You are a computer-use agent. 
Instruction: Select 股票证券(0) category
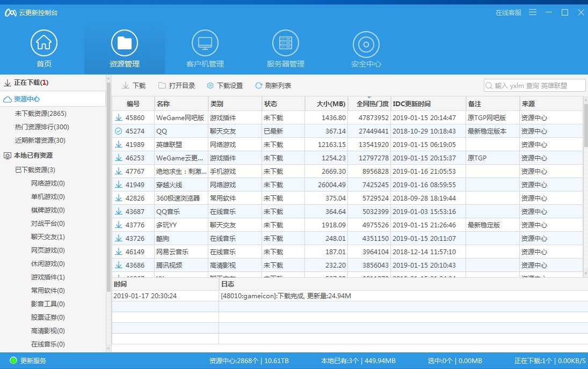[x=48, y=318]
